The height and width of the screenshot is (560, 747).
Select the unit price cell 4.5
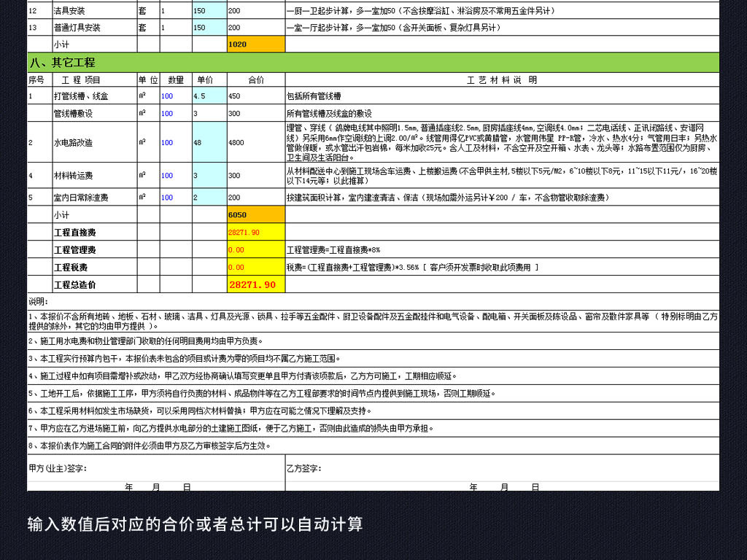pos(209,96)
